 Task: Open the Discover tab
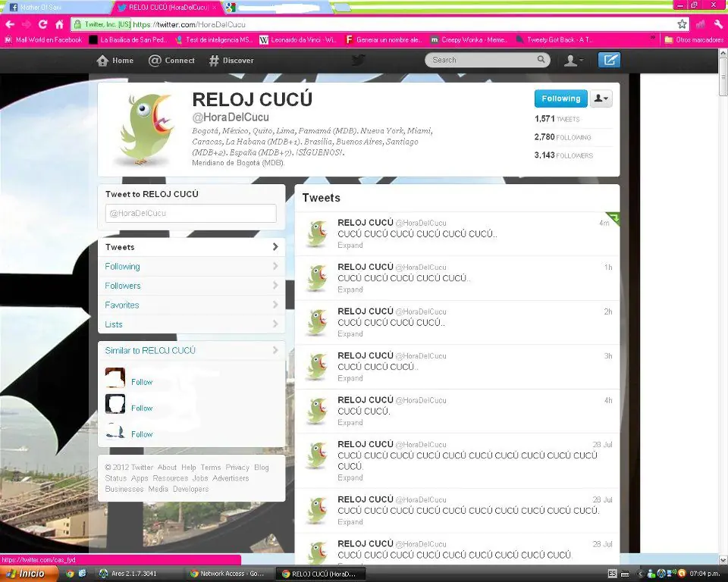point(231,61)
